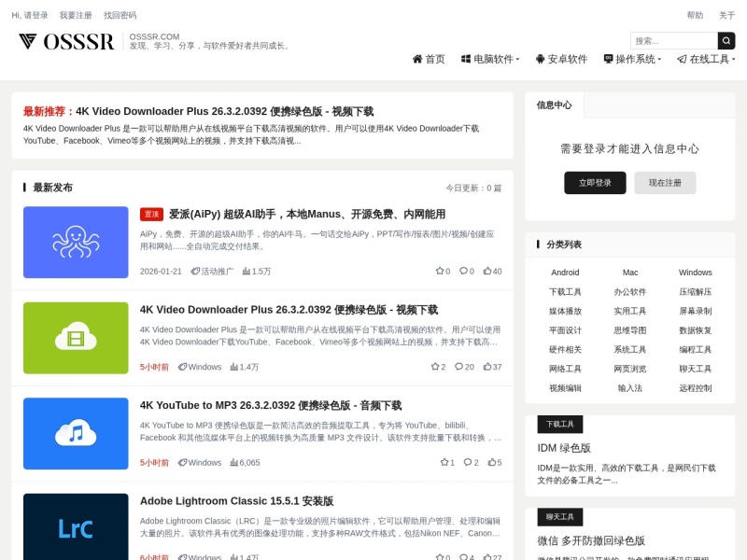Open the 关于 about link
This screenshot has width=747, height=560.
tap(727, 15)
